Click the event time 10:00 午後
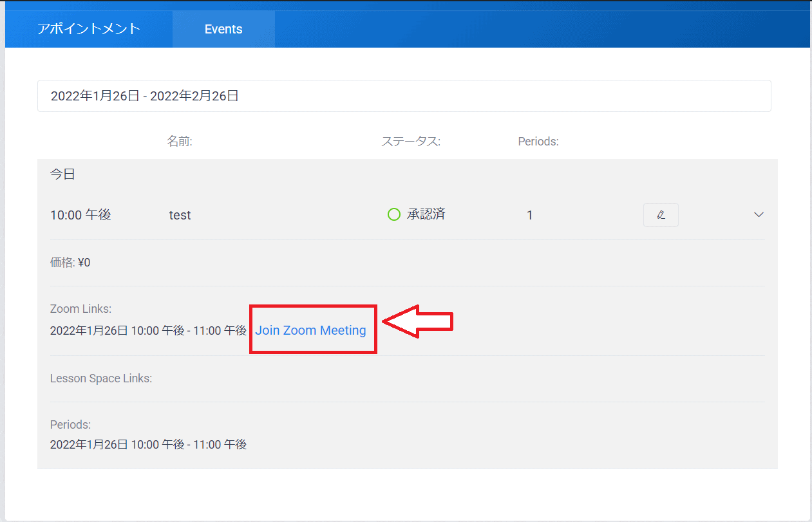The width and height of the screenshot is (812, 522). tap(80, 215)
